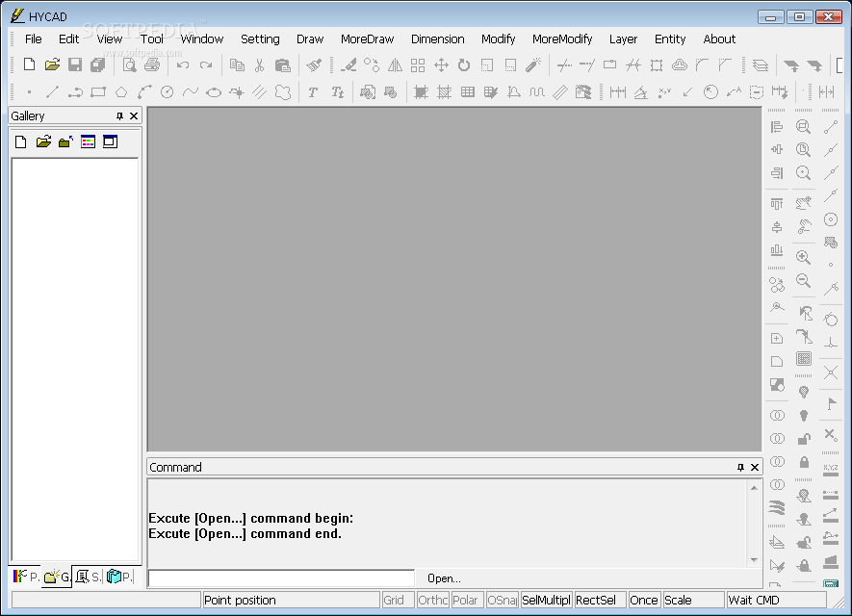Click the command line input field
This screenshot has height=616, width=852.
(x=281, y=577)
